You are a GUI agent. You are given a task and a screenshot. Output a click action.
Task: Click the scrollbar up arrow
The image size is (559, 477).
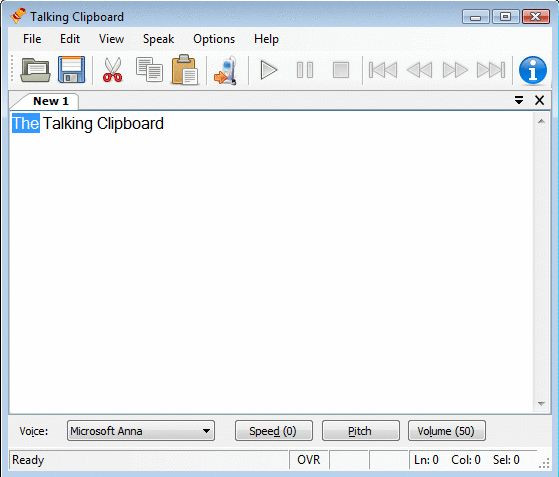(541, 122)
